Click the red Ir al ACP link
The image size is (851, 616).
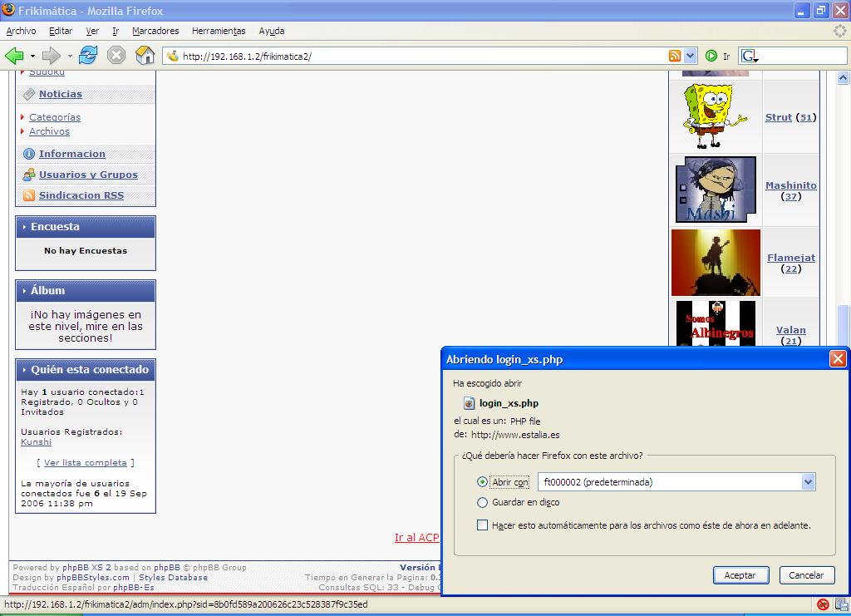coord(417,537)
